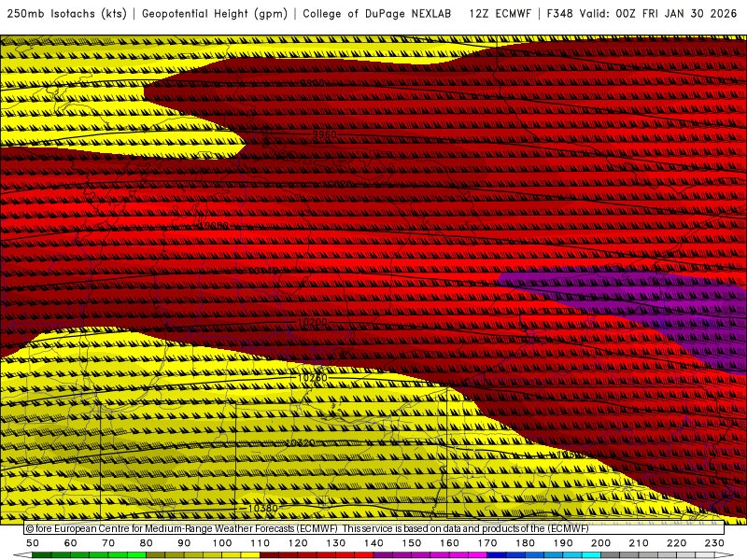Click the '220' legend scale value
The height and width of the screenshot is (560, 747).
(x=676, y=543)
